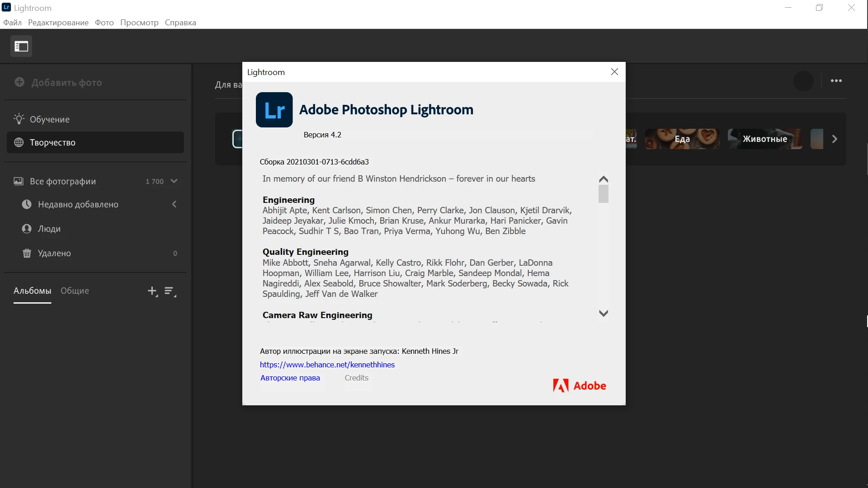This screenshot has width=868, height=488.
Task: Click the Add Photos plus icon
Action: click(x=19, y=82)
